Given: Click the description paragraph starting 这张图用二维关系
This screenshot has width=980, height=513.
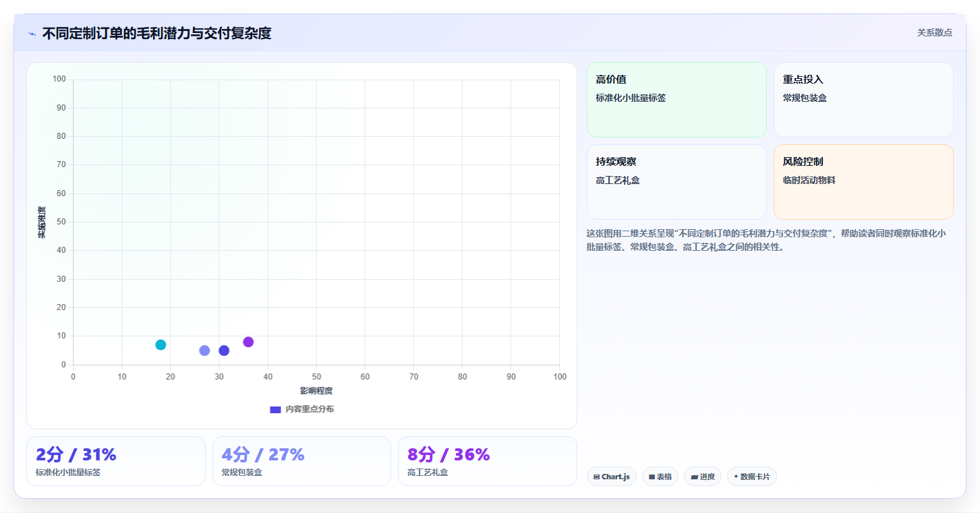Looking at the screenshot, I should 766,240.
